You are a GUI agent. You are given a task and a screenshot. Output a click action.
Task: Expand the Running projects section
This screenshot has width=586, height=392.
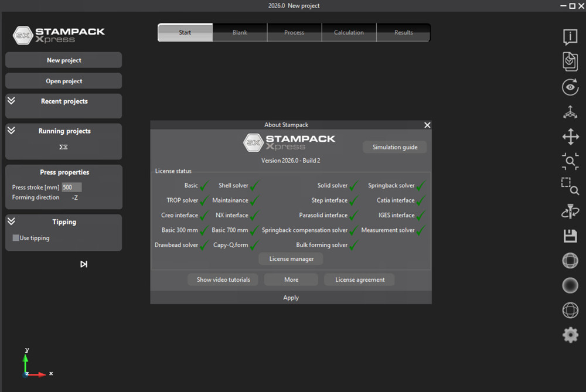coord(11,130)
